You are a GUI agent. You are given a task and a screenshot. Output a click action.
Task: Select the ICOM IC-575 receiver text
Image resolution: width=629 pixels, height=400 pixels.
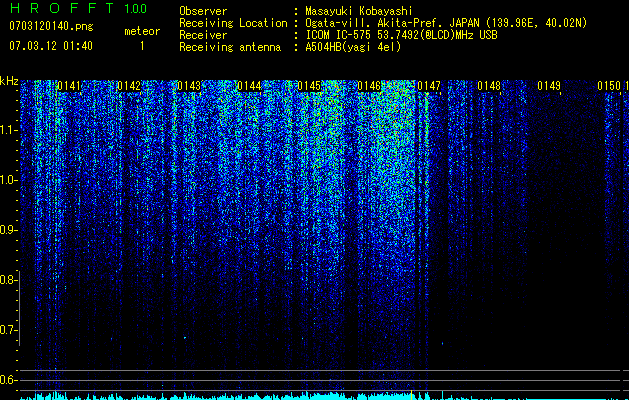401,35
